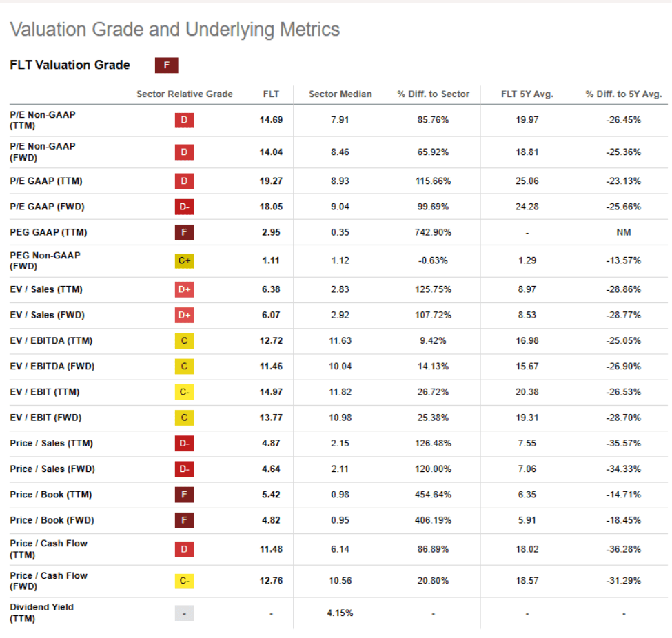Click the "2.95" FLT value
The height and width of the screenshot is (638, 672).
(x=271, y=232)
